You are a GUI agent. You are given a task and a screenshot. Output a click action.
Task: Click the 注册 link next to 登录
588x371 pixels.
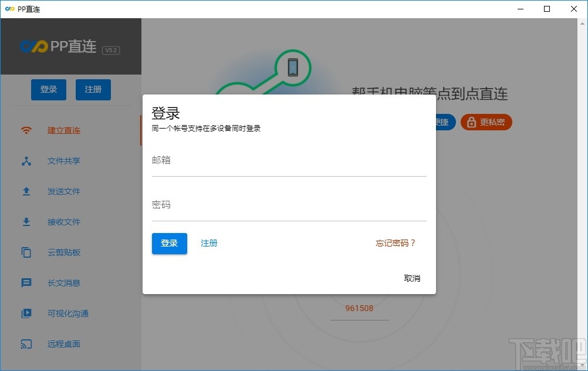coord(209,242)
